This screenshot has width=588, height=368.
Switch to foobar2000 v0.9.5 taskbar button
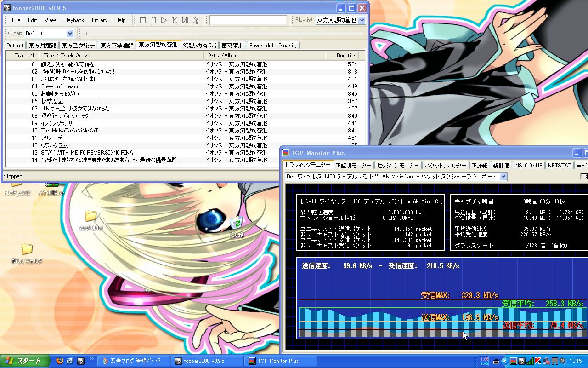tap(207, 361)
